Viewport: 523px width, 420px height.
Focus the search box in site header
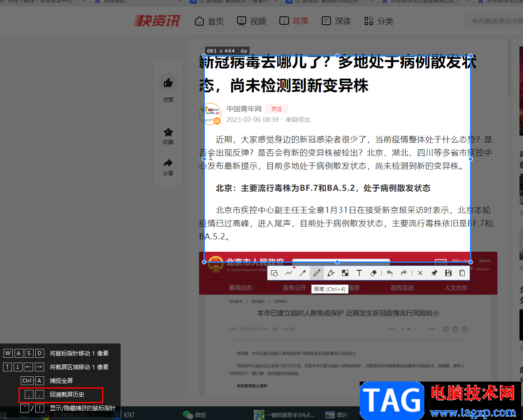coord(493,21)
